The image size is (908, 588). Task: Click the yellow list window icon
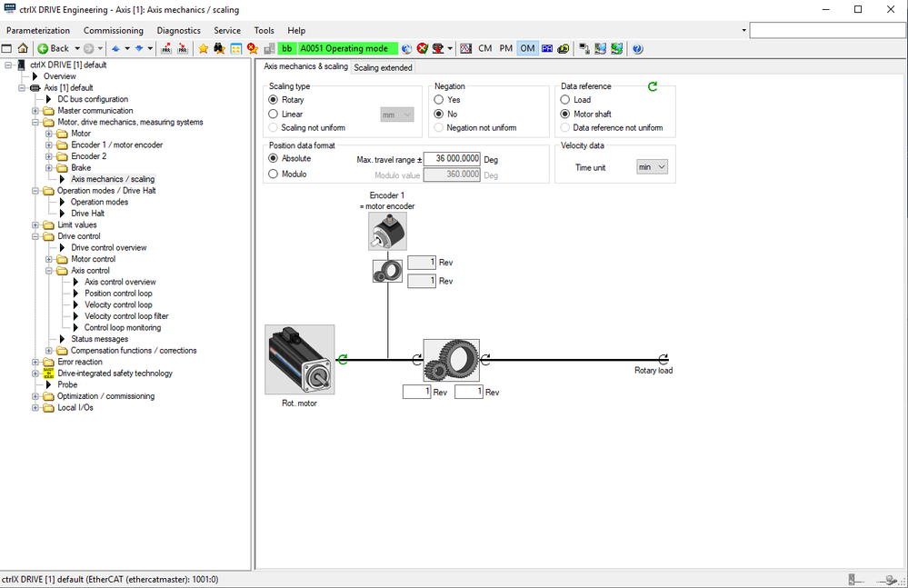click(x=235, y=48)
